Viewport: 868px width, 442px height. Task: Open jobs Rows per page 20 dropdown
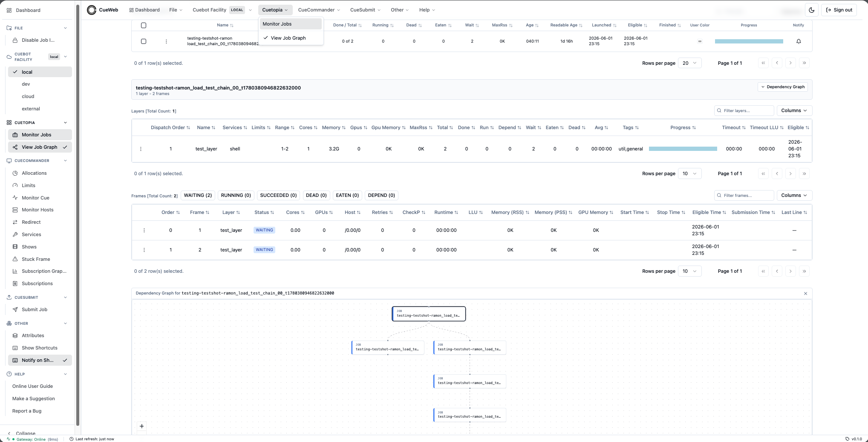tap(689, 63)
